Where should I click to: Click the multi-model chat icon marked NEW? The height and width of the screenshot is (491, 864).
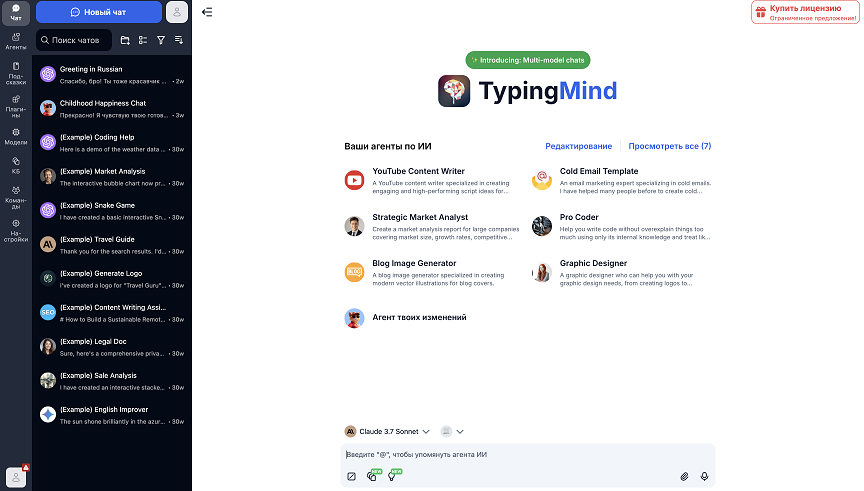(x=372, y=477)
